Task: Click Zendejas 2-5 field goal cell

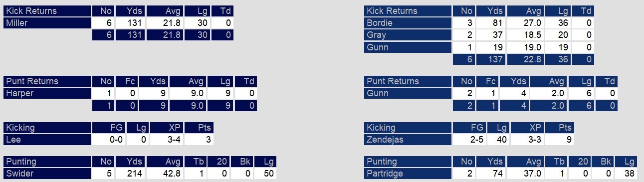Action: 470,140
